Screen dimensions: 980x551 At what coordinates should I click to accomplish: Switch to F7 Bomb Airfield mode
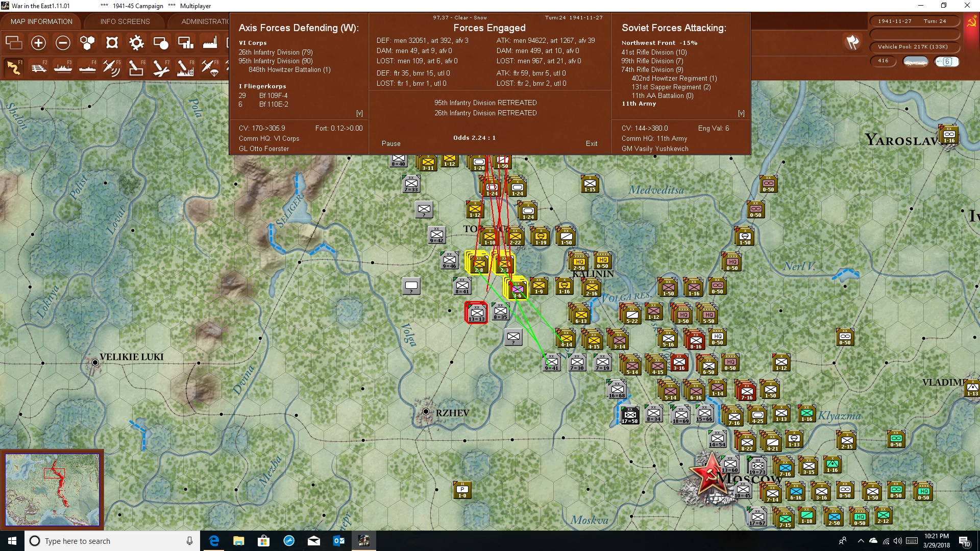point(161,67)
